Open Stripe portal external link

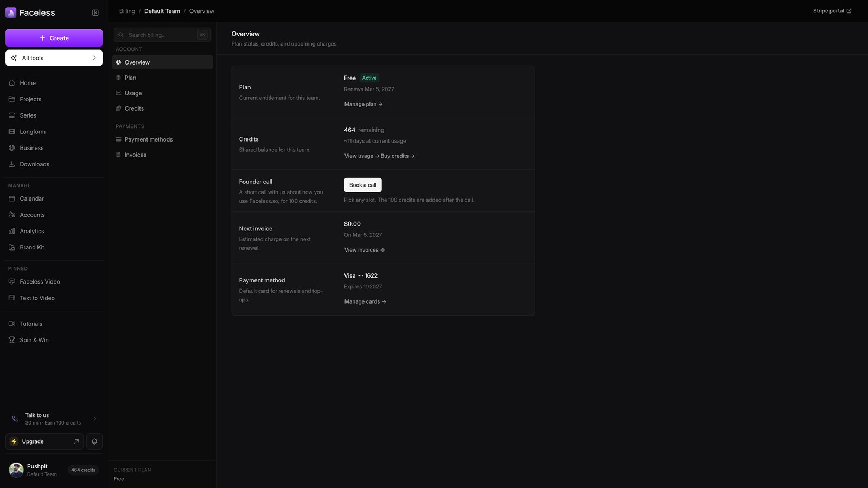(832, 11)
